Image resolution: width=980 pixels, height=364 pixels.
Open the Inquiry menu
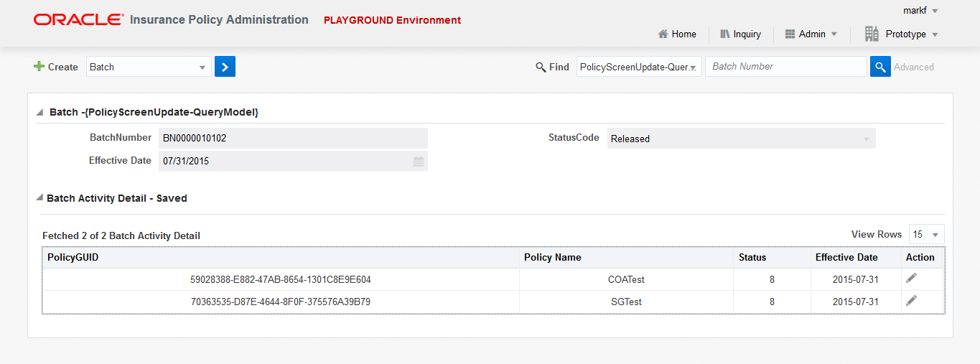740,34
